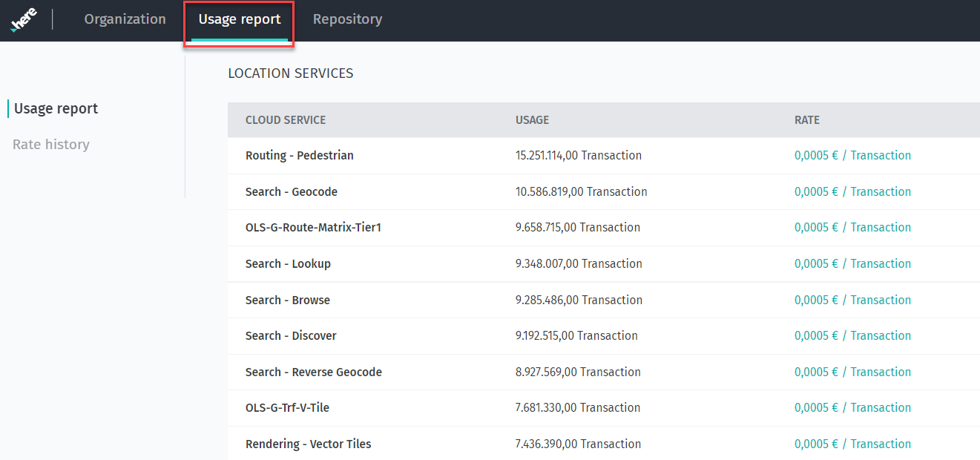Click the 10.586.819,00 Transaction usage value
The image size is (980, 460).
coord(582,191)
